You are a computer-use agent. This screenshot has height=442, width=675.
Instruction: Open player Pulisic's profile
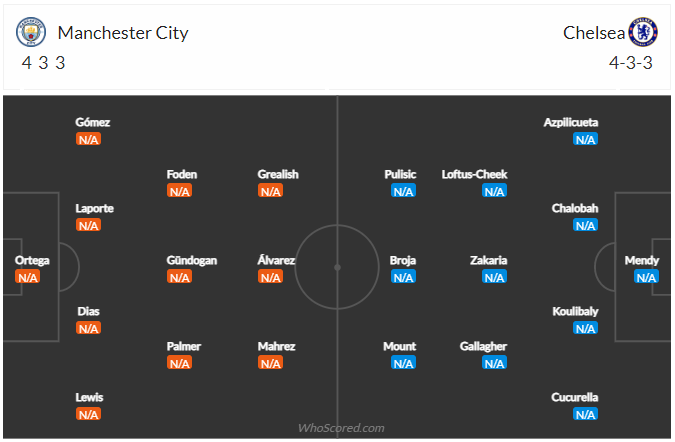(400, 174)
